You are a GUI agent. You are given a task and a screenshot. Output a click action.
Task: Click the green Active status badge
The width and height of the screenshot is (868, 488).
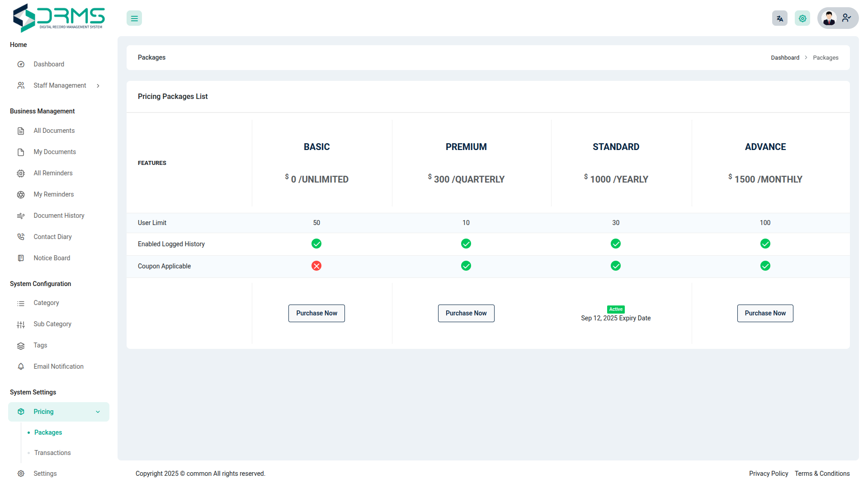tap(616, 310)
